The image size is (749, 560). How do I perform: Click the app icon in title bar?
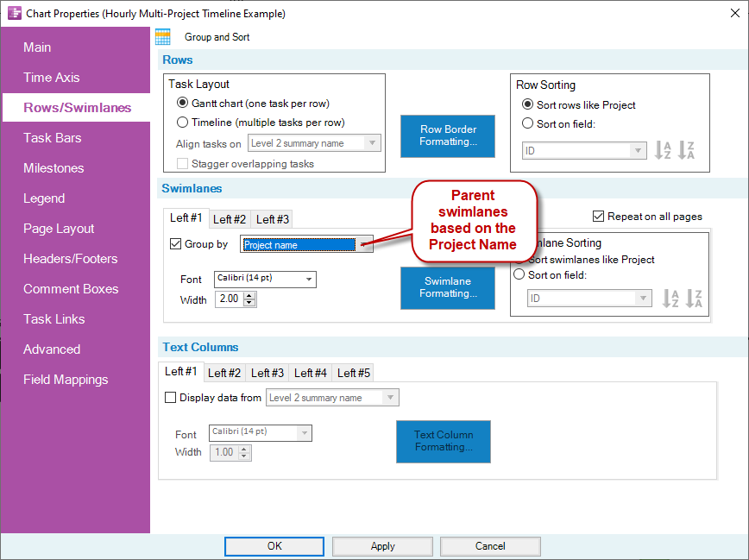pos(15,13)
